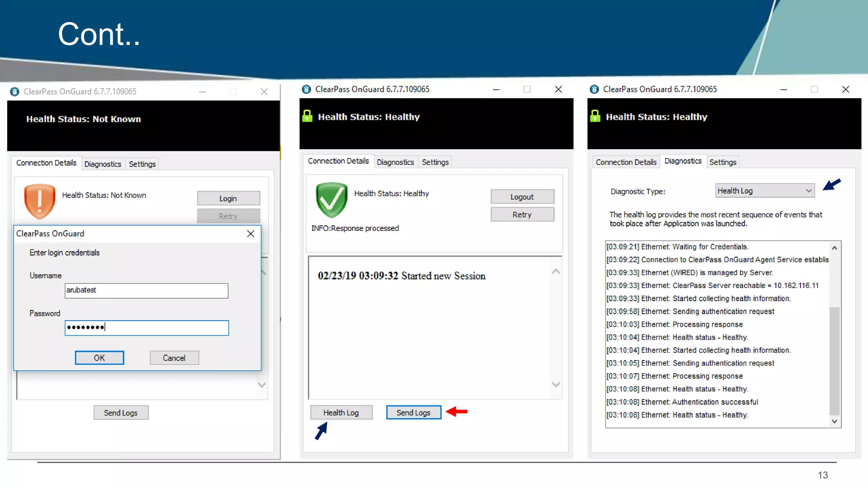Click the Logout button

(x=522, y=197)
